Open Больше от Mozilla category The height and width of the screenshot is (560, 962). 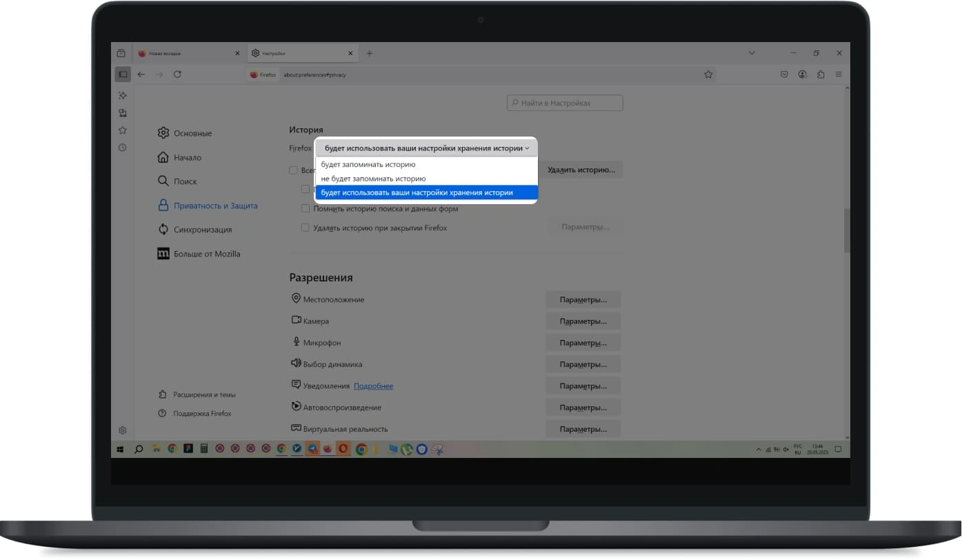[x=199, y=254]
